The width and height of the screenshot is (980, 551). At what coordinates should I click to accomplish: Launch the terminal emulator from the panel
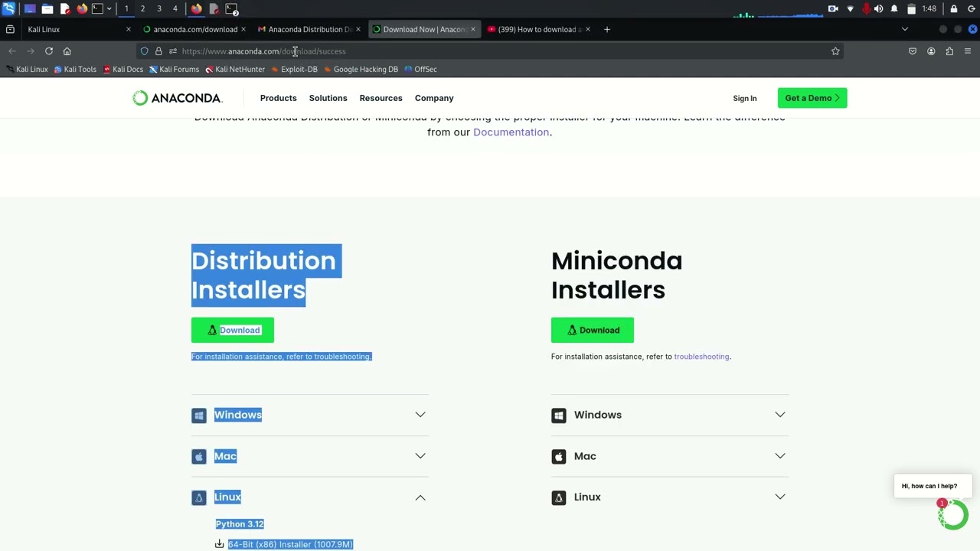tap(97, 8)
